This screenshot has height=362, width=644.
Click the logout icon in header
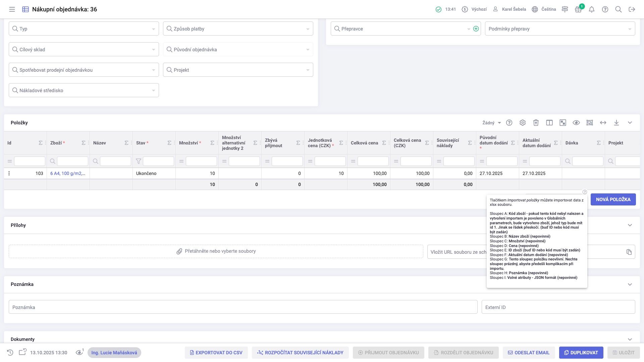(x=632, y=9)
